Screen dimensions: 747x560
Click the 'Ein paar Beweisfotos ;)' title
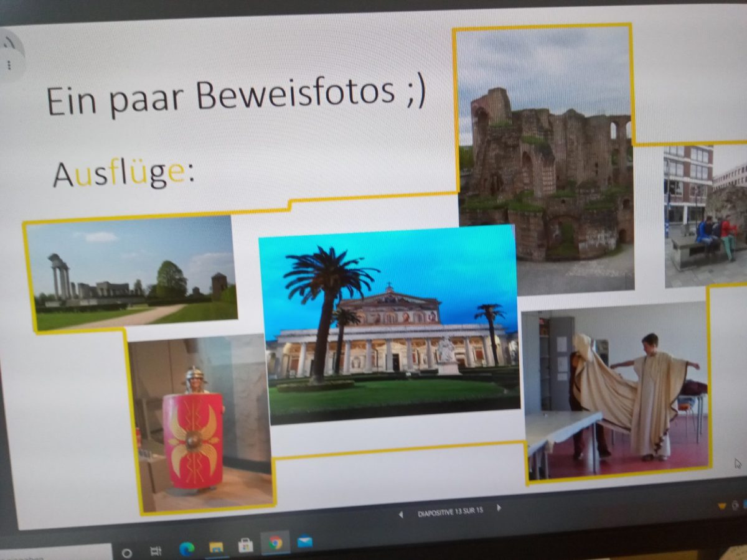(237, 96)
